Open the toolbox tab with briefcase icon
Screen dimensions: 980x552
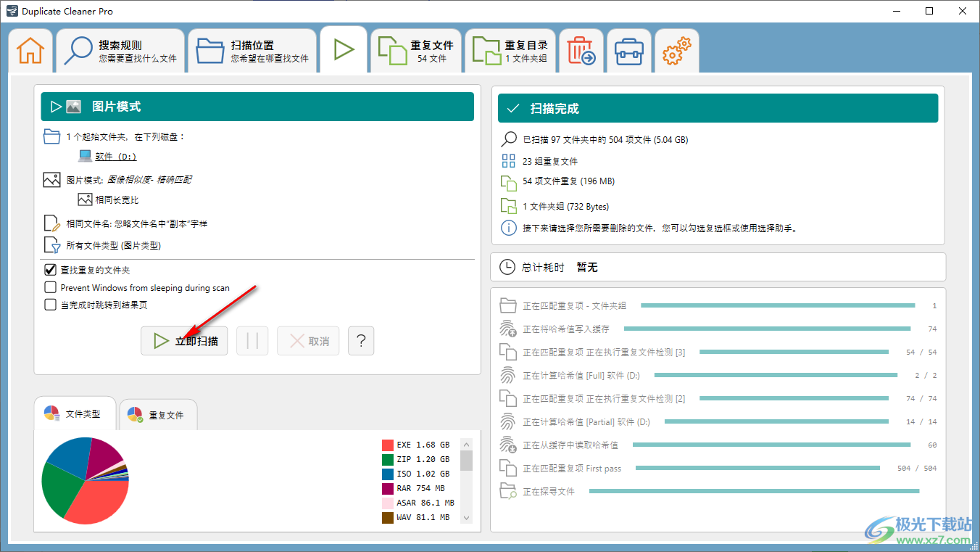pos(629,51)
